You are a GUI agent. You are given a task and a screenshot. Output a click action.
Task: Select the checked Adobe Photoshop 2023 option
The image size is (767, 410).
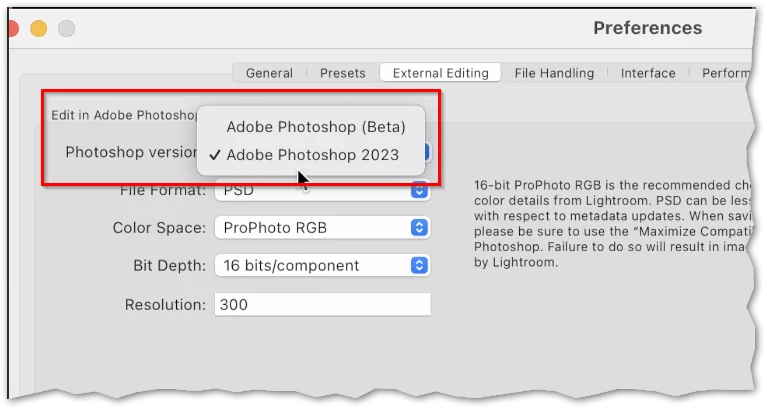point(312,155)
